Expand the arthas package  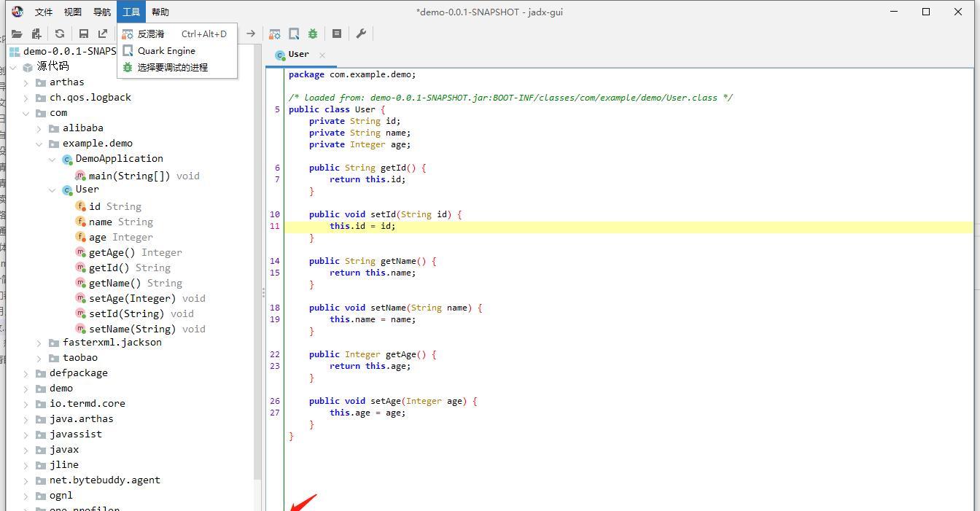[26, 82]
